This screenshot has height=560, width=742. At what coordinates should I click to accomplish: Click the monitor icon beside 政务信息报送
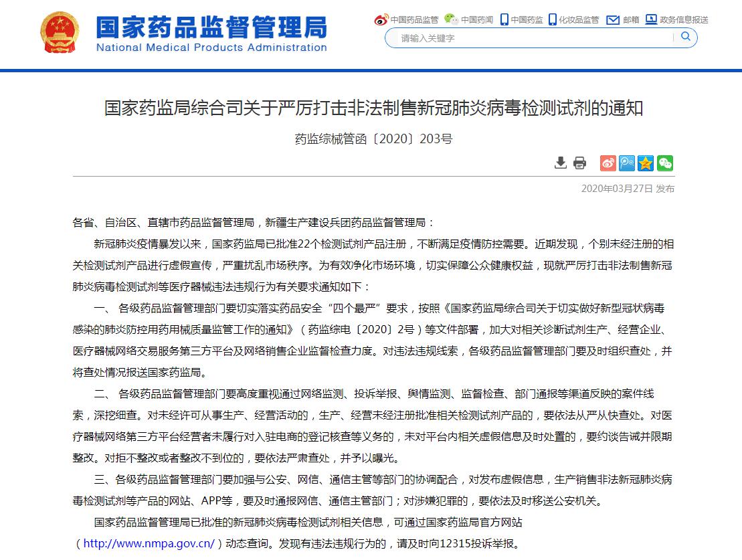651,19
